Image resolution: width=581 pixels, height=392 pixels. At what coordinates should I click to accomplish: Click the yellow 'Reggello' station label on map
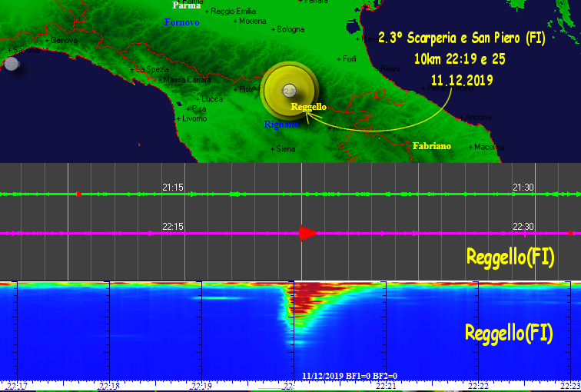[x=309, y=107]
